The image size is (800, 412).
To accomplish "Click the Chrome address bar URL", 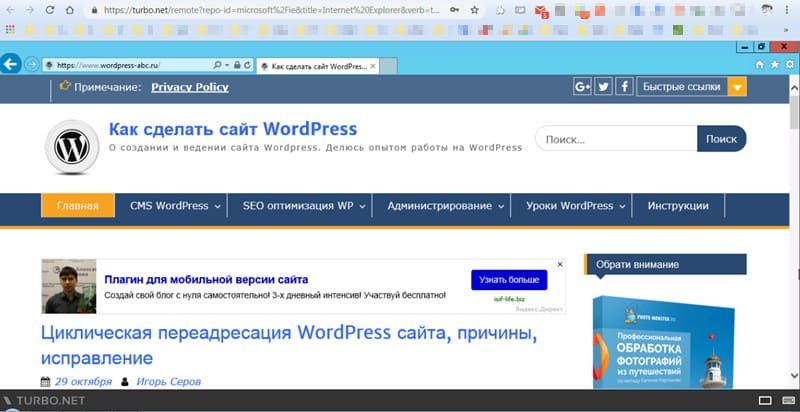I will tap(271, 10).
